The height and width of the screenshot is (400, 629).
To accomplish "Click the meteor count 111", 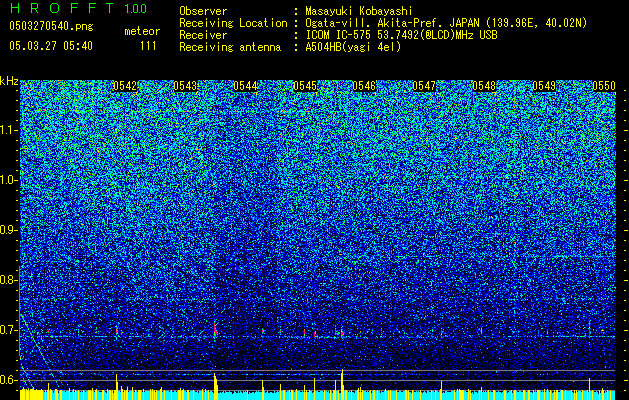I will click(148, 46).
